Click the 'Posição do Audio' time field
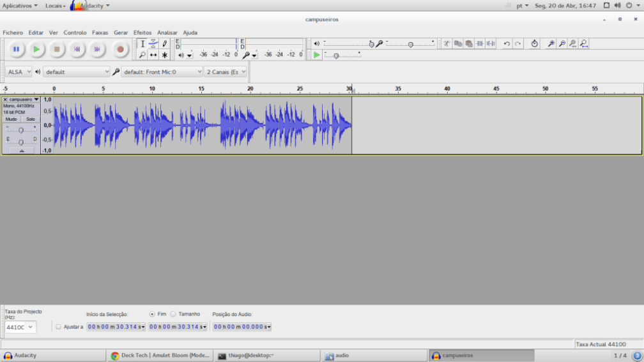Viewport: 644px width, 362px height. pyautogui.click(x=241, y=327)
